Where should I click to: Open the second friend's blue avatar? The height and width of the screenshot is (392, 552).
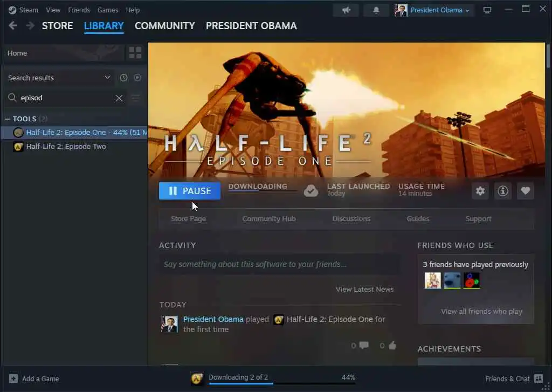(452, 281)
